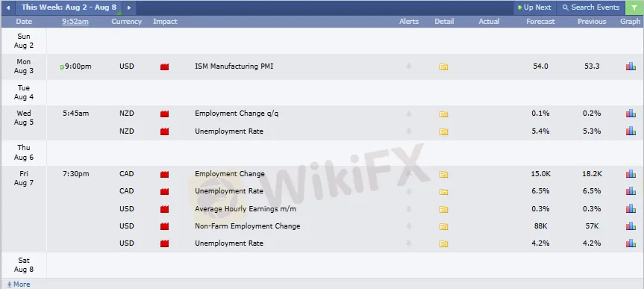This screenshot has height=289, width=644.
Task: Open detail folder for NZD Unemployment Rate
Action: pos(443,131)
